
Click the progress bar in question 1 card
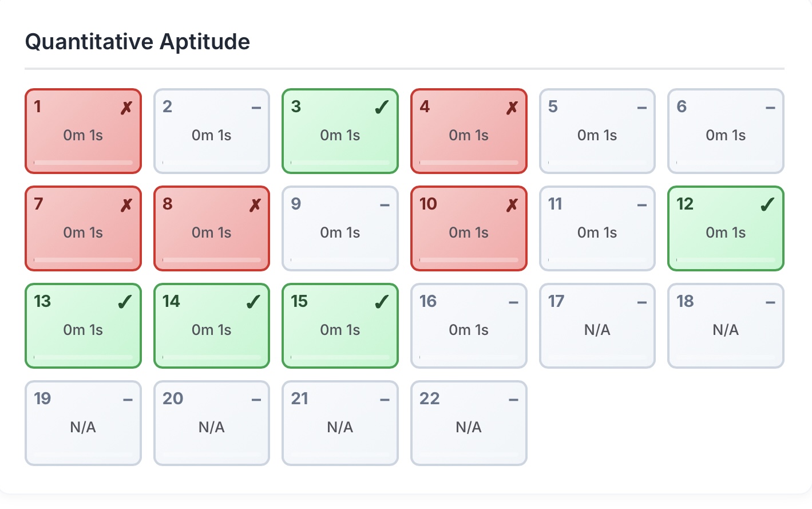coord(83,163)
